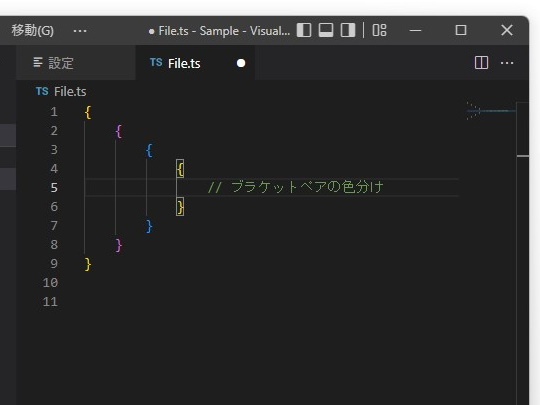The width and height of the screenshot is (540, 405).
Task: Click line number 10 in gutter
Action: click(x=50, y=283)
